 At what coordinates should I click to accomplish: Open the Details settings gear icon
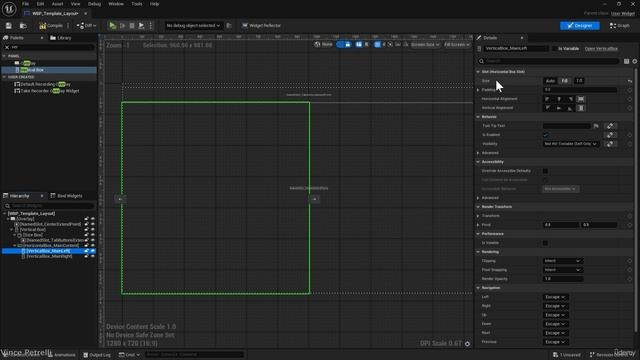[635, 61]
